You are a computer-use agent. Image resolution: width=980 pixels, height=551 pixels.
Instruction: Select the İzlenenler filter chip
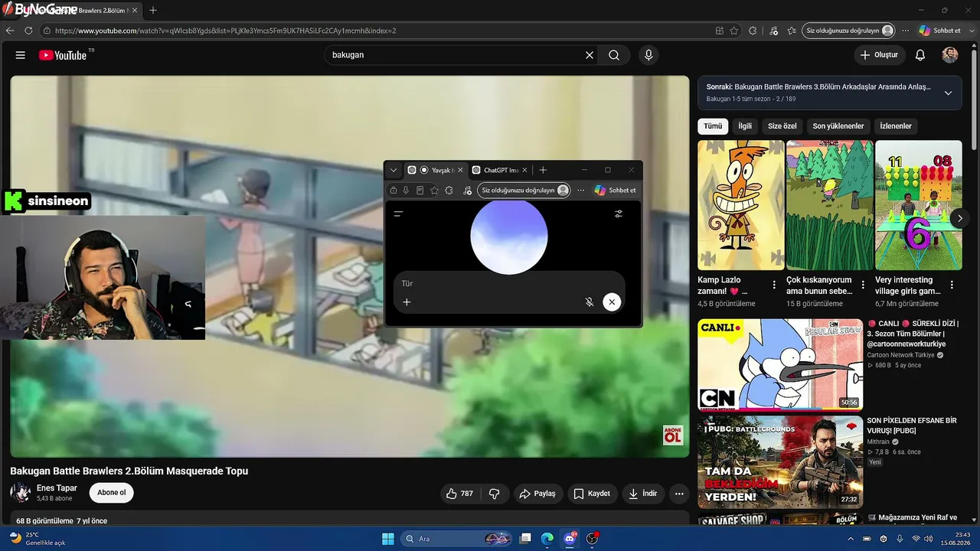point(896,126)
